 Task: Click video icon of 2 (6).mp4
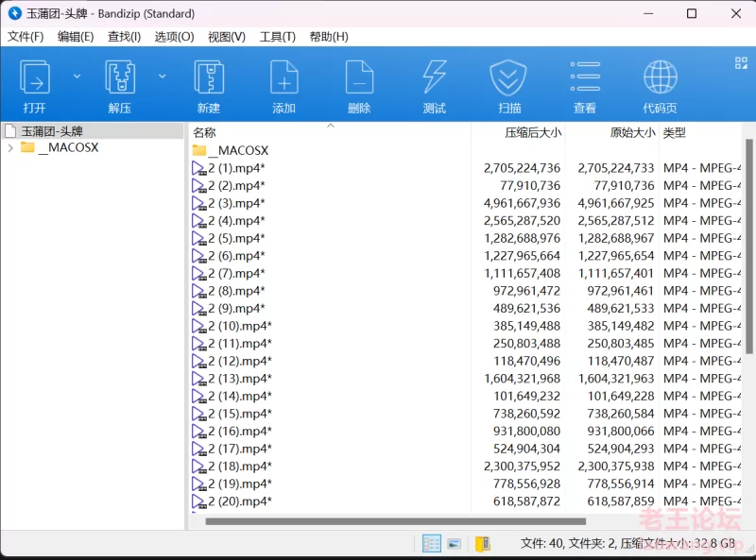point(199,256)
